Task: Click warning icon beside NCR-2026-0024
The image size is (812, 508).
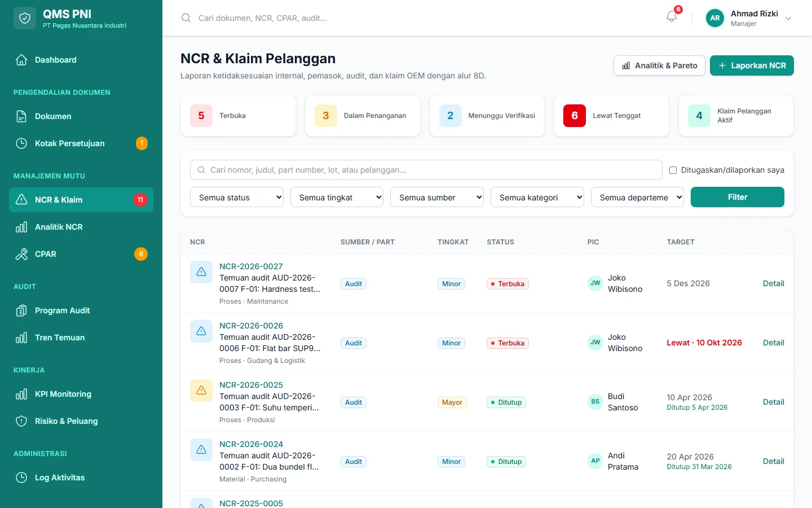Action: pos(201,450)
